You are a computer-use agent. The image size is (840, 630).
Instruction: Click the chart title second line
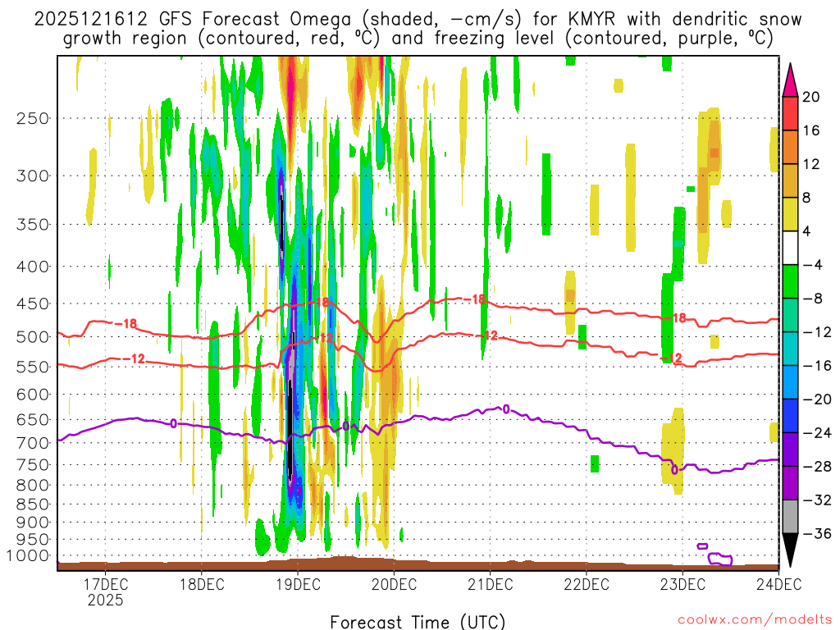click(418, 39)
